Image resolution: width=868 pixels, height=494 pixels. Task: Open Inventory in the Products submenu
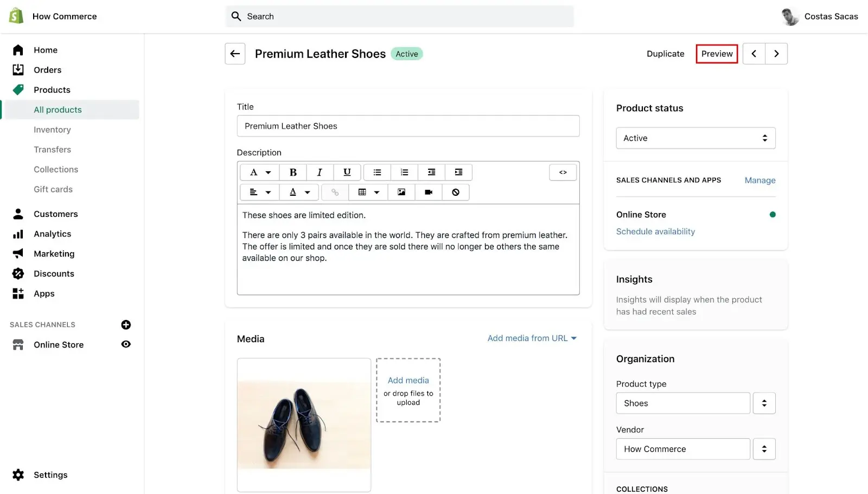(52, 130)
